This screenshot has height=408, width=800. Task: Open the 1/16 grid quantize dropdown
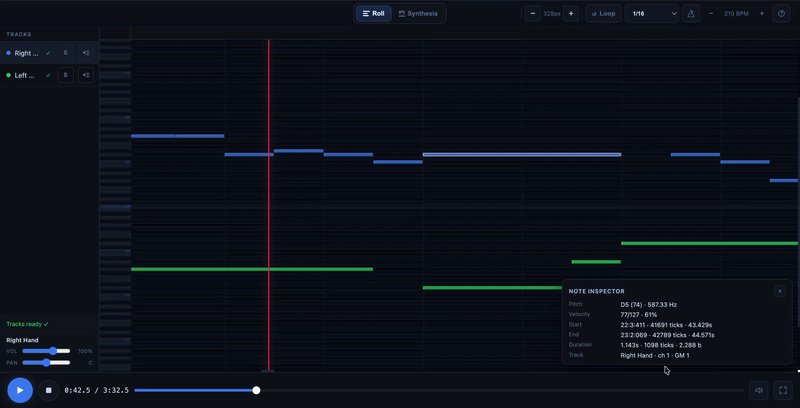(x=652, y=14)
